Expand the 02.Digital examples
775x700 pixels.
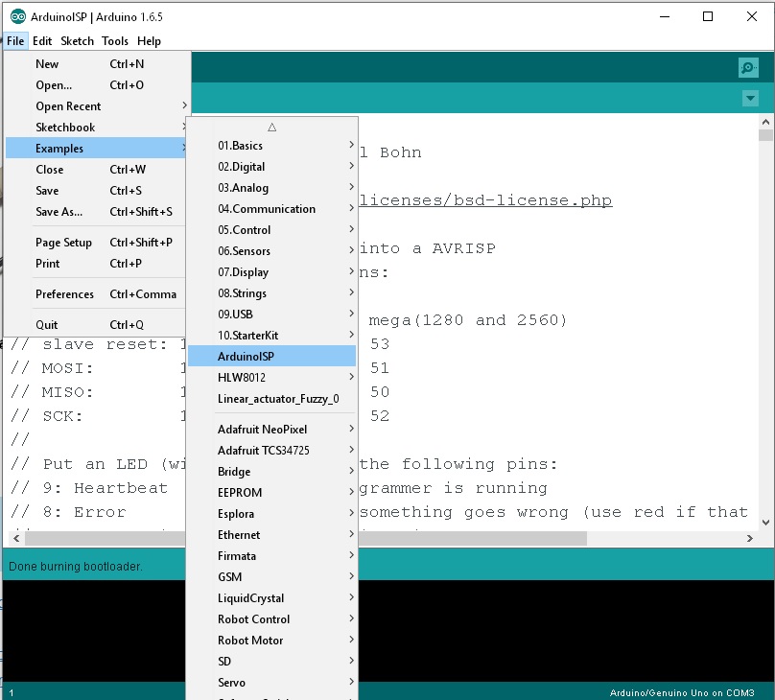(x=271, y=167)
